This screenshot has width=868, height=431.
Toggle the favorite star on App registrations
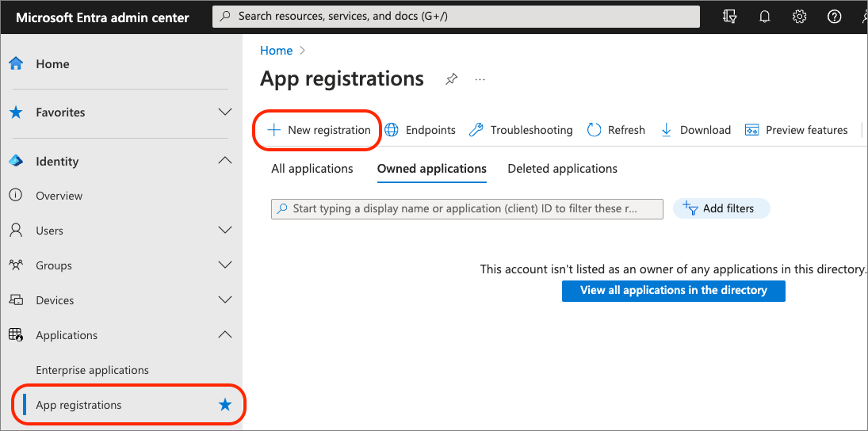click(225, 405)
